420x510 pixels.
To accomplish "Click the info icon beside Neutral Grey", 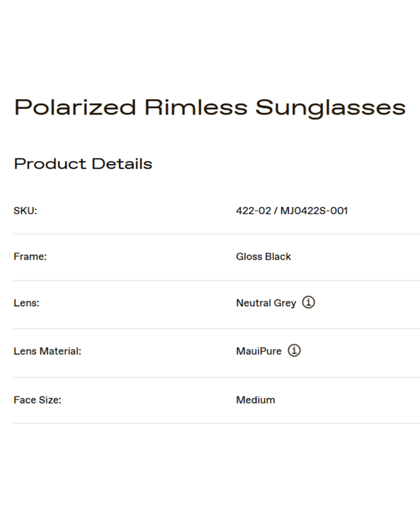I will pos(308,302).
